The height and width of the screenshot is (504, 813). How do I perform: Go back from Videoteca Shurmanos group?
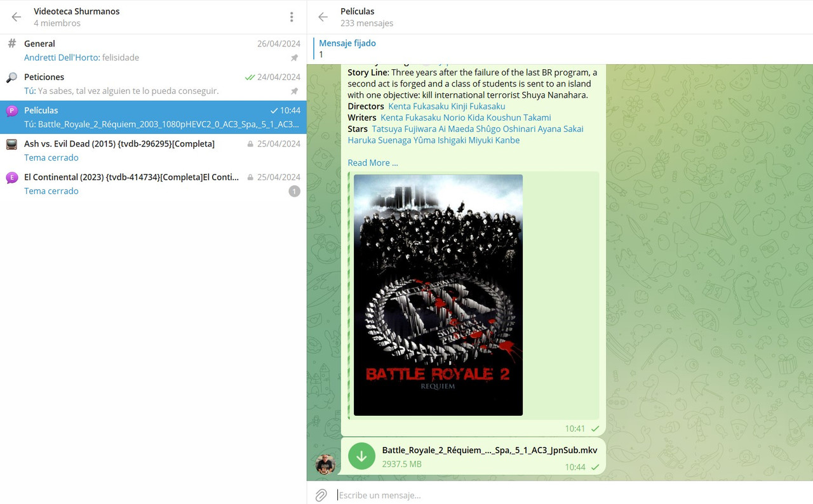(x=17, y=17)
